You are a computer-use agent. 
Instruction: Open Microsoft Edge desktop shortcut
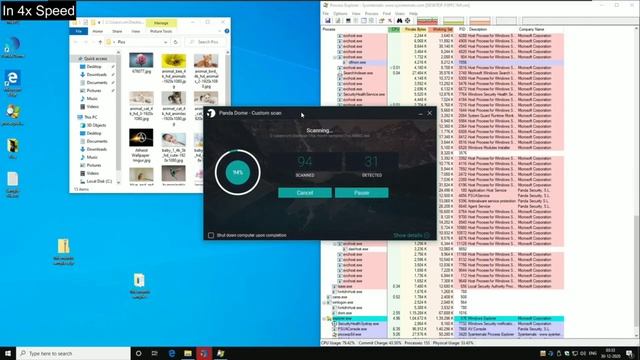[x=12, y=83]
